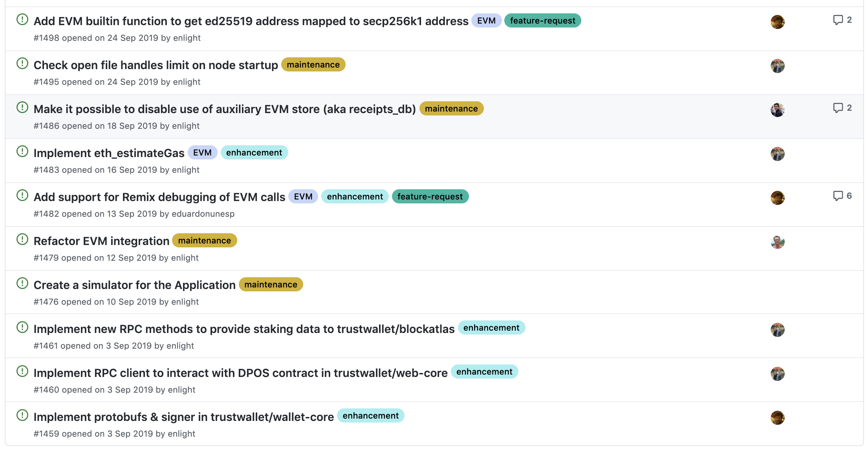The height and width of the screenshot is (450, 868).
Task: Open issue Refactor EVM integration
Action: click(101, 241)
